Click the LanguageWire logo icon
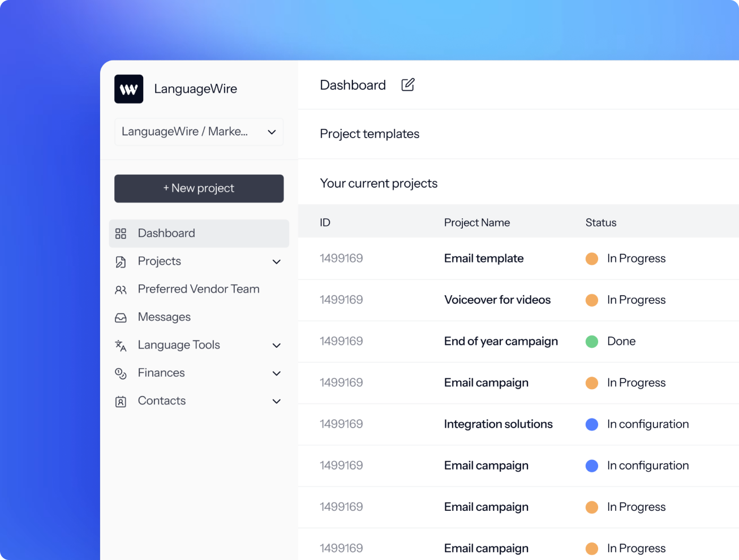 point(128,89)
